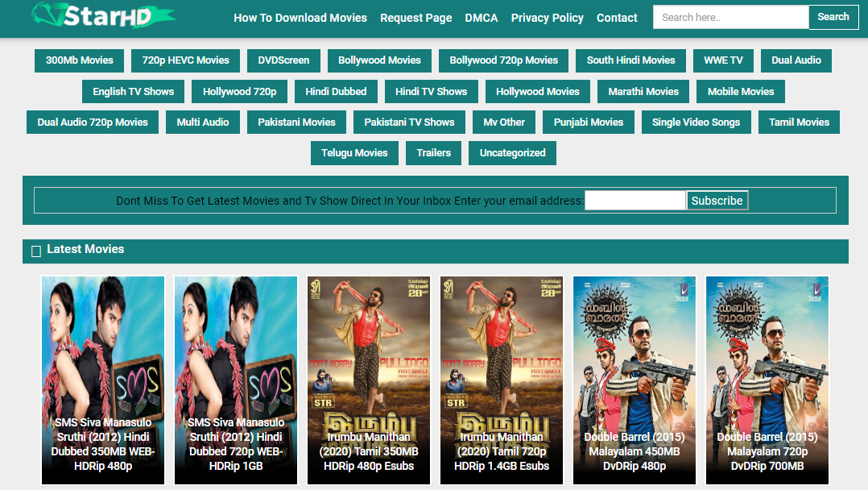Click the email address subscription field

pos(634,200)
